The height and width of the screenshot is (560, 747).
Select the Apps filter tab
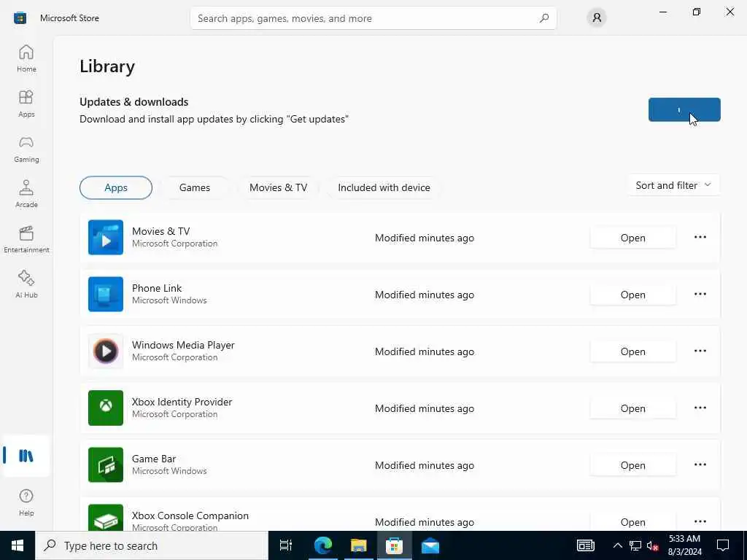coord(116,187)
